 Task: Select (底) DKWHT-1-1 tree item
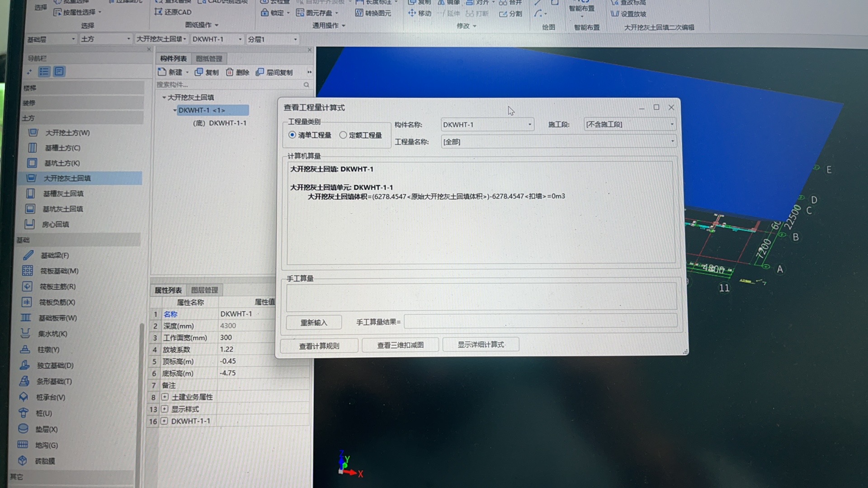coord(220,123)
